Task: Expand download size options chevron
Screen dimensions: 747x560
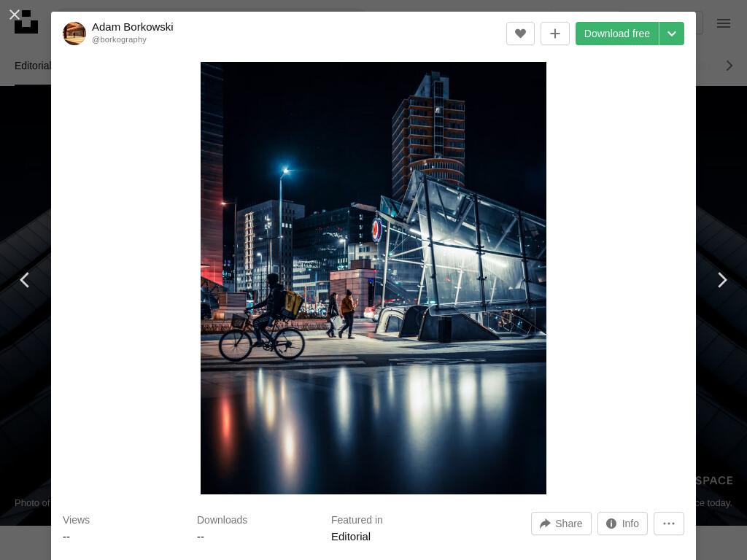Action: click(672, 34)
